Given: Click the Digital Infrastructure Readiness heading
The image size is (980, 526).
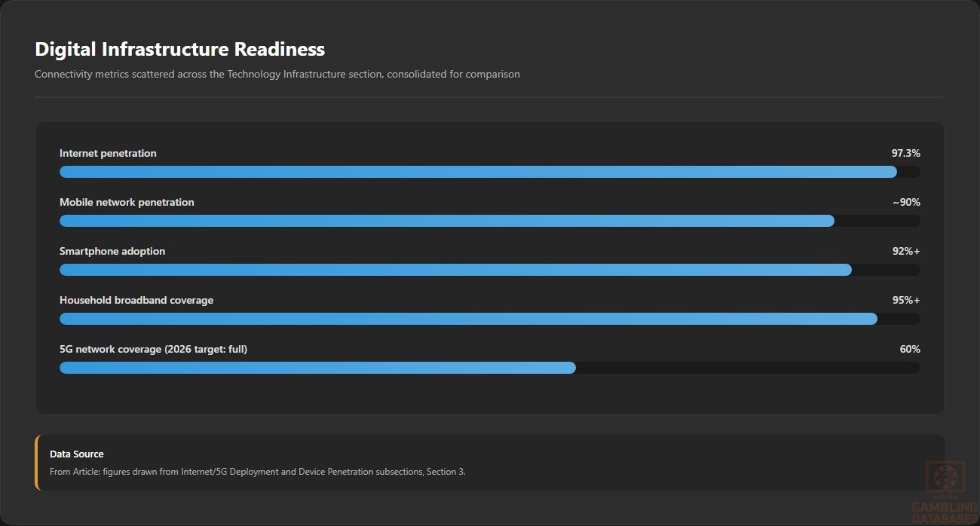Looking at the screenshot, I should 180,49.
